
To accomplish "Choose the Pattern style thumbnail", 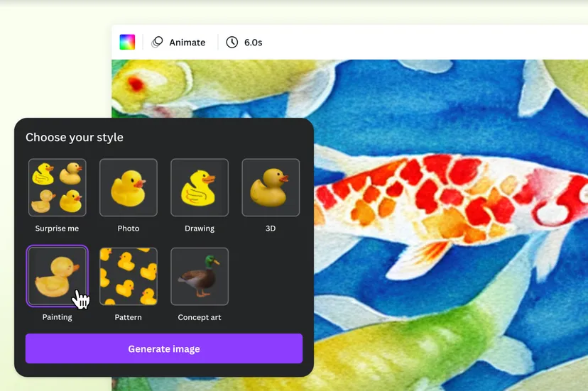I will tap(129, 276).
